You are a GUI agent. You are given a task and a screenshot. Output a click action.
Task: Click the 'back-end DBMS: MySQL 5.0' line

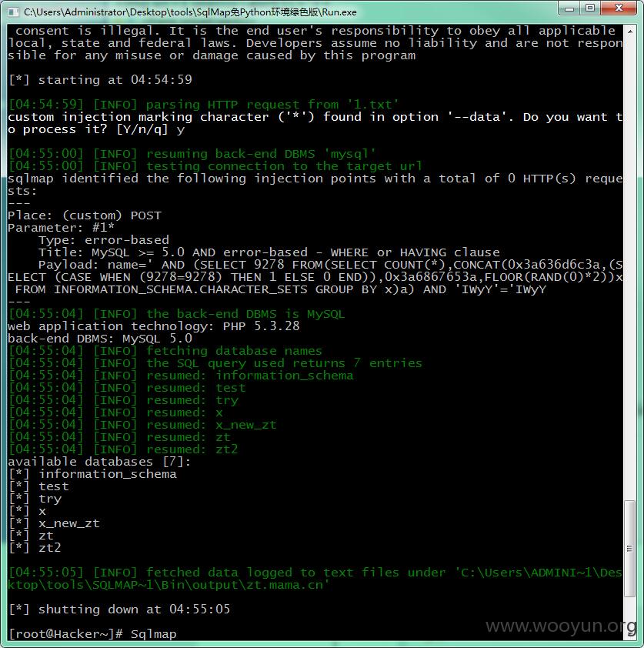100,339
